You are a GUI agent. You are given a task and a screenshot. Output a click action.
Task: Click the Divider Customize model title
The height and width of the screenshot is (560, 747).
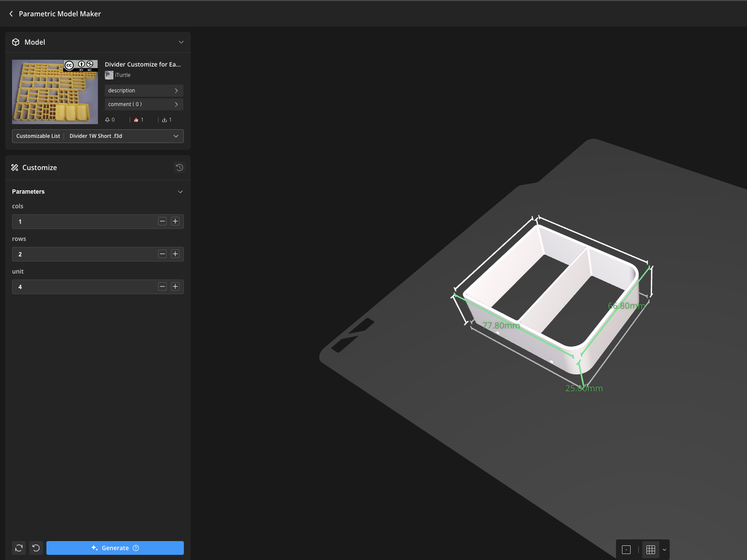(x=143, y=64)
